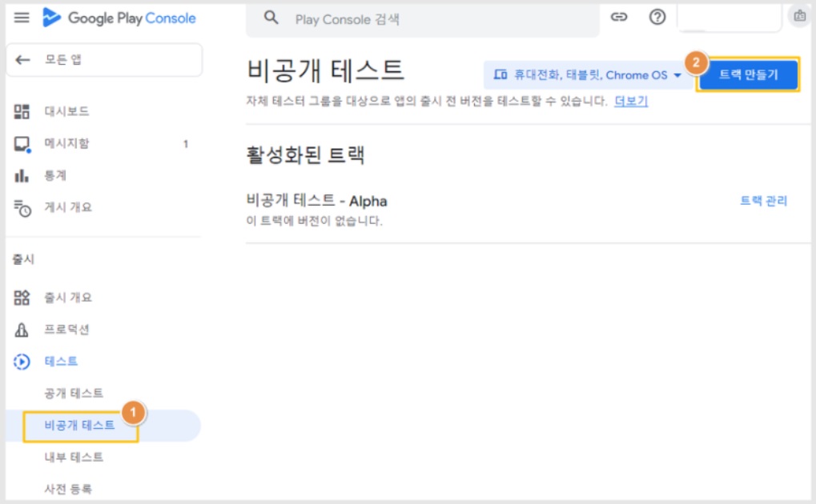Click the 프로덕션 icon
This screenshot has width=816, height=504.
point(22,330)
